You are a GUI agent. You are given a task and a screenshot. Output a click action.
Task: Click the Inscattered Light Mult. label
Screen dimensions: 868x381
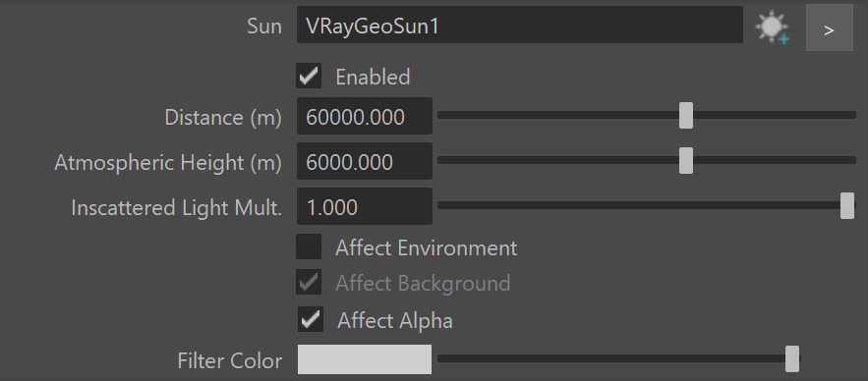(177, 207)
